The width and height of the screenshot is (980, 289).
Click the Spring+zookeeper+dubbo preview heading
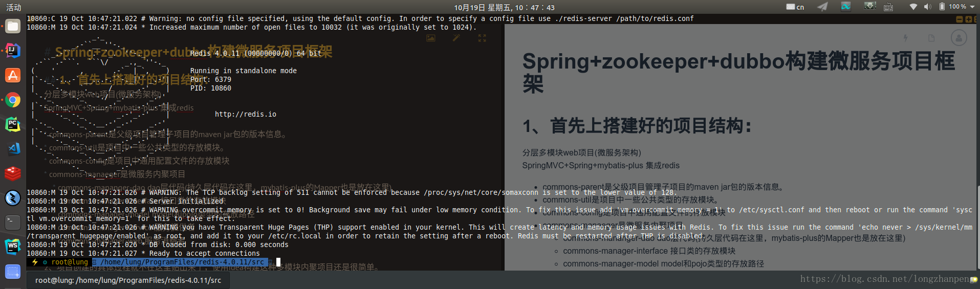point(738,72)
